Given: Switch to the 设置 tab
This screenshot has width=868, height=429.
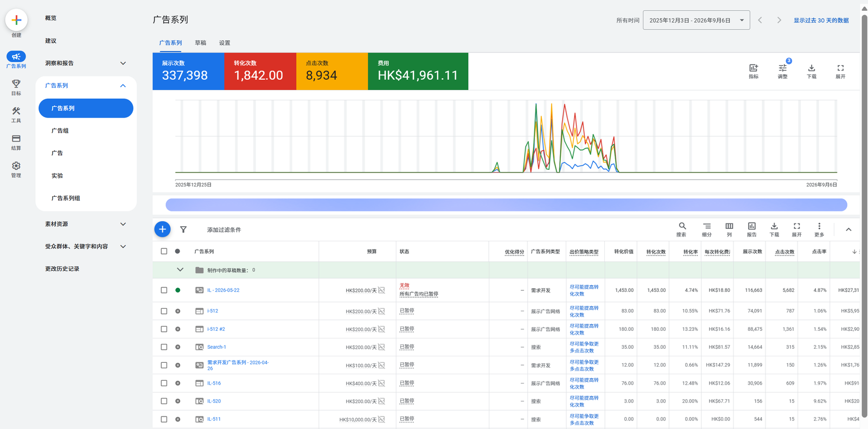Looking at the screenshot, I should pos(225,43).
